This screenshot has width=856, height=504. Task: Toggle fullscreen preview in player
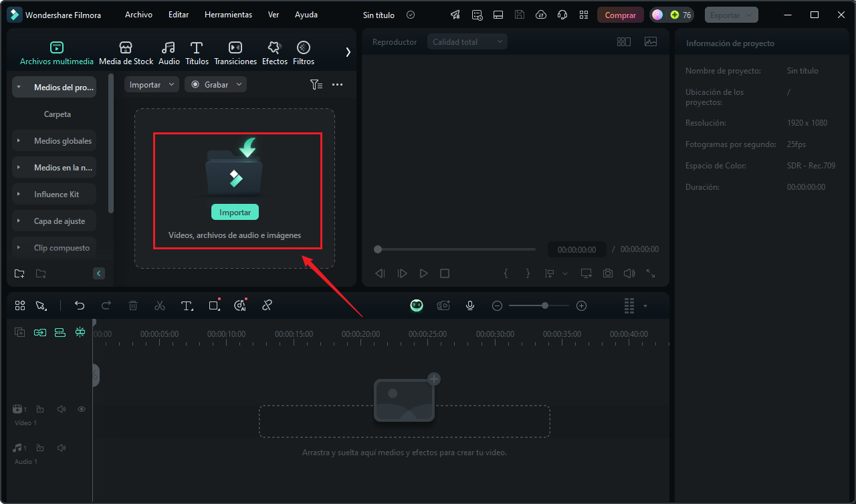click(651, 273)
